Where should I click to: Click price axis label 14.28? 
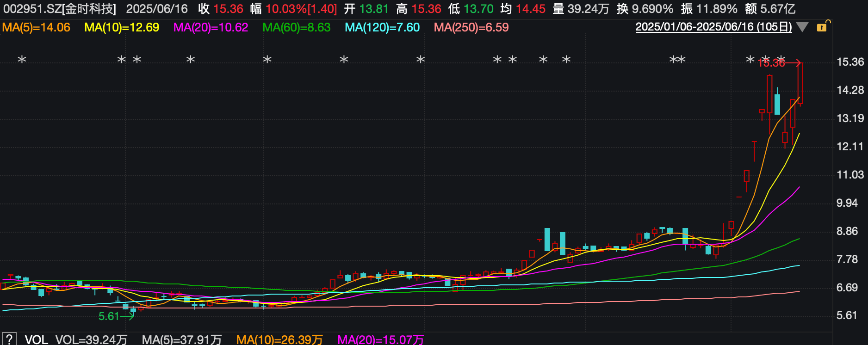click(850, 90)
